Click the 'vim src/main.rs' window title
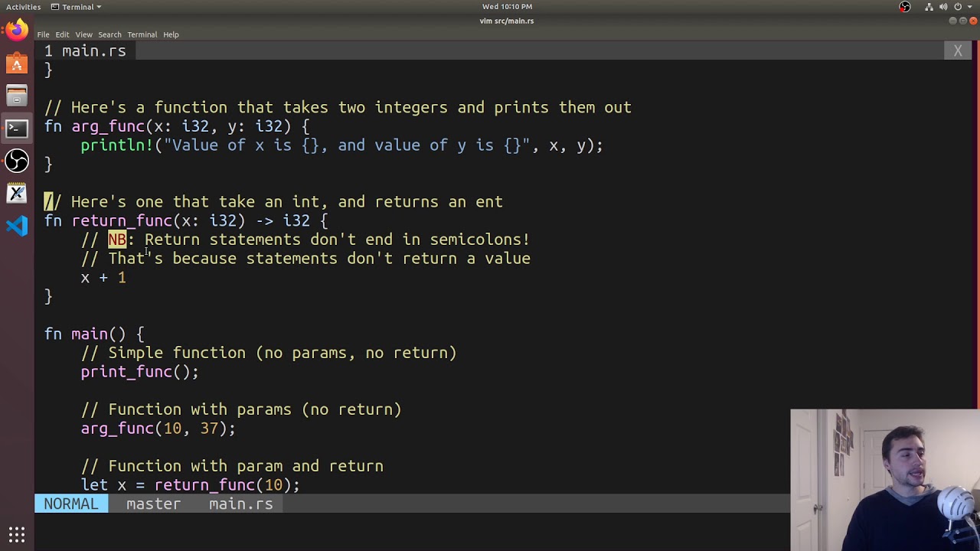Image resolution: width=980 pixels, height=551 pixels. tap(507, 21)
